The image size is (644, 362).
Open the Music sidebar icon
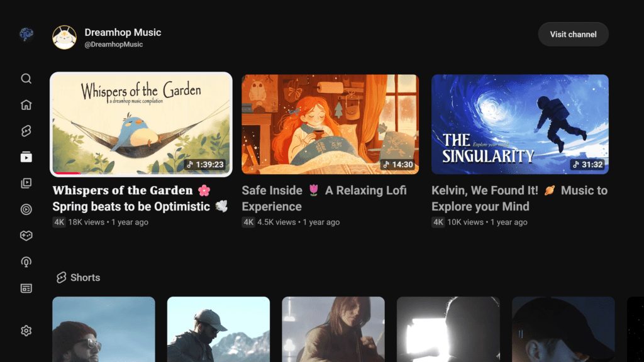pyautogui.click(x=26, y=209)
